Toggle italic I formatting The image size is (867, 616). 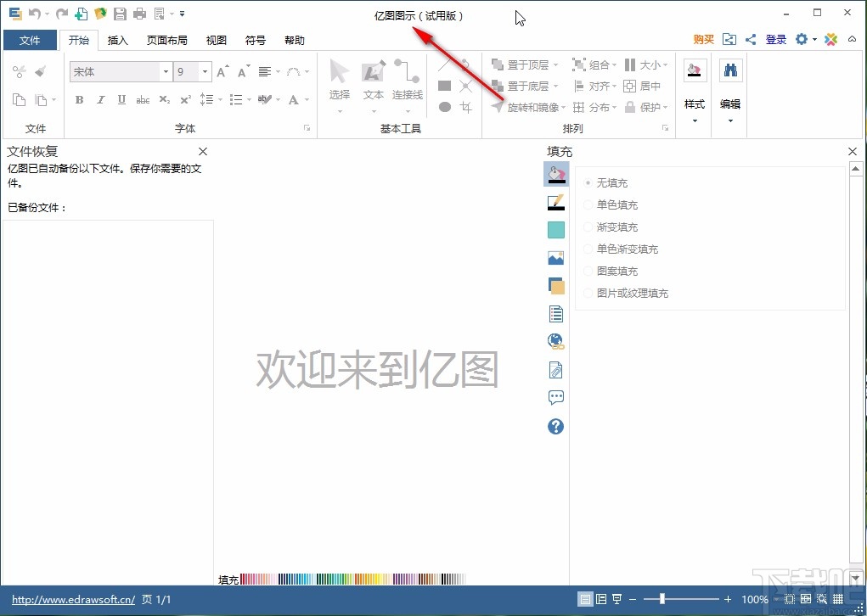pyautogui.click(x=101, y=99)
